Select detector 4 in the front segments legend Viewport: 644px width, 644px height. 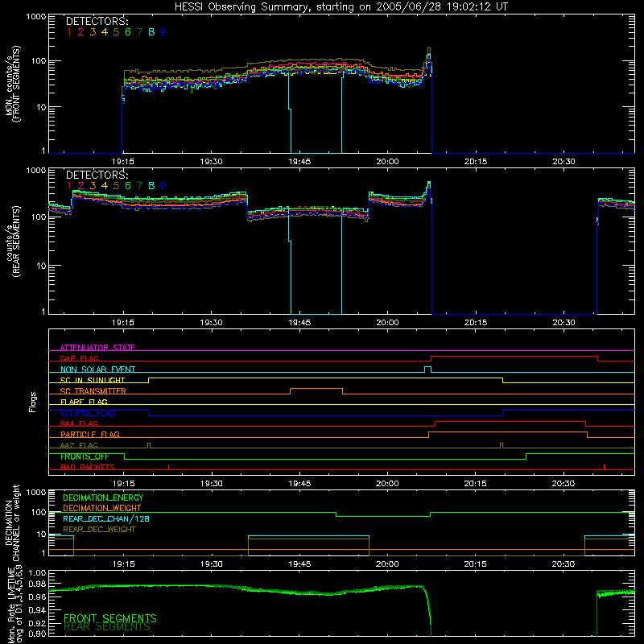point(105,32)
